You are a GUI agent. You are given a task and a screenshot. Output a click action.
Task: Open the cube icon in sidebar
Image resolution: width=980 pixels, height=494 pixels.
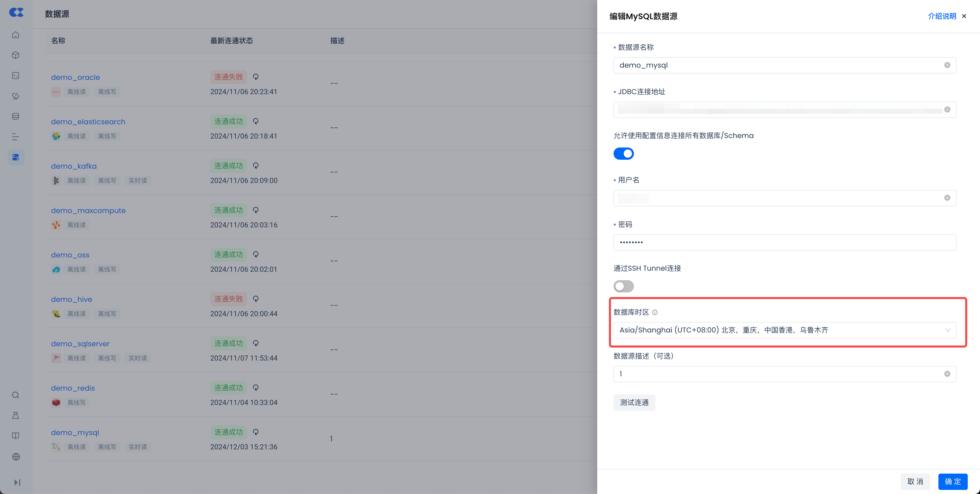tap(16, 55)
